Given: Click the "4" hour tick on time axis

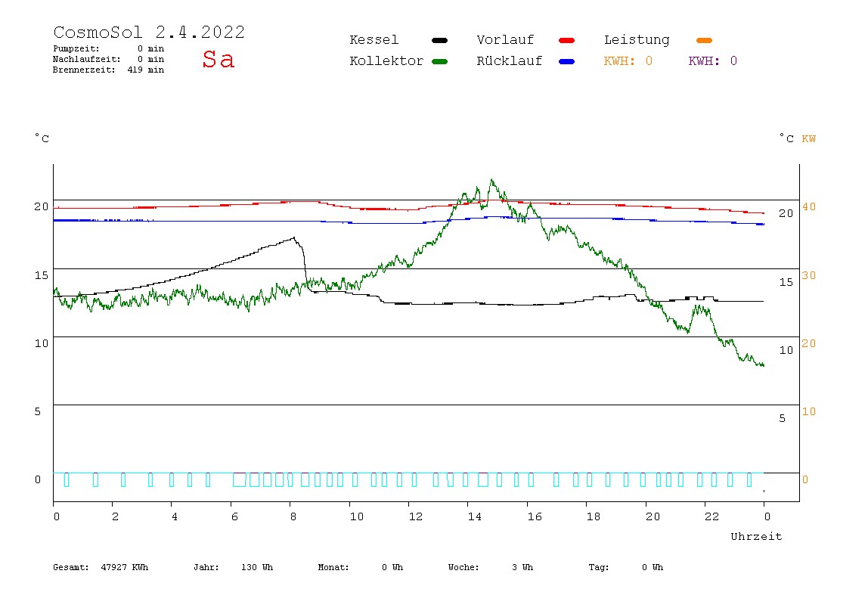Looking at the screenshot, I should (x=175, y=516).
